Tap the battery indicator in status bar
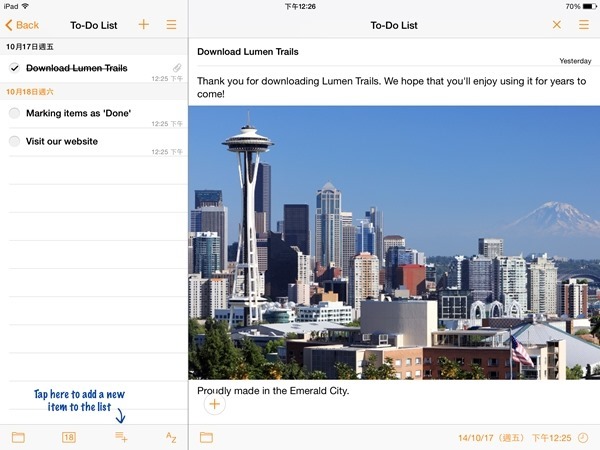Image resolution: width=600 pixels, height=450 pixels. [x=589, y=6]
